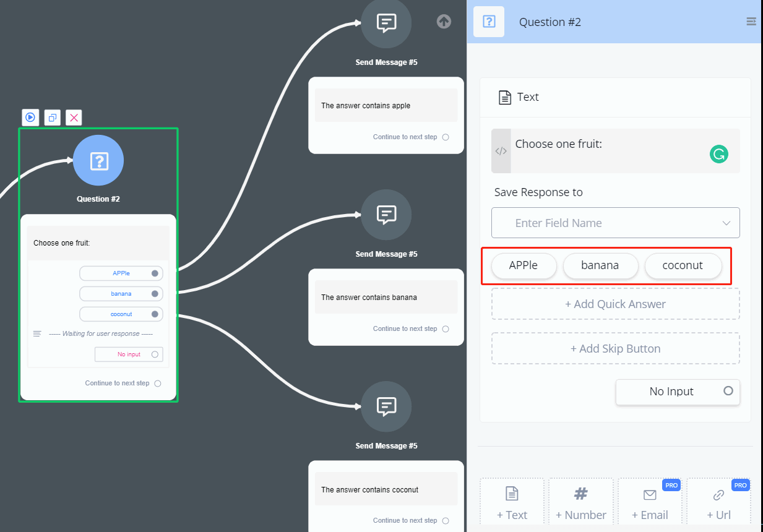Image resolution: width=763 pixels, height=532 pixels.
Task: Click the duplicate icon above Question #2 node
Action: point(53,118)
